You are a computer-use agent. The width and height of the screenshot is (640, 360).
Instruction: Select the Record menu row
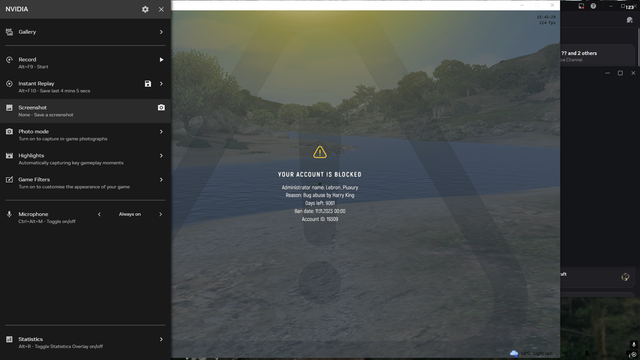(x=85, y=63)
